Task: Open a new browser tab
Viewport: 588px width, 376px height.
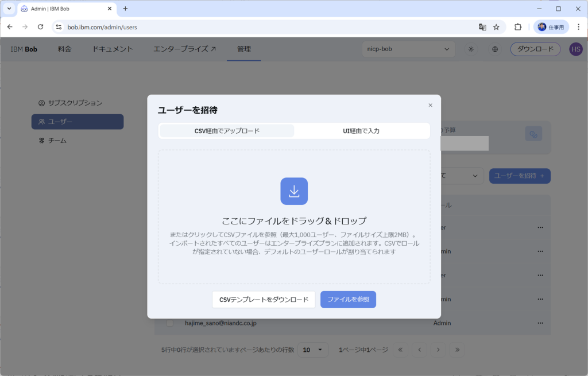Action: 125,9
